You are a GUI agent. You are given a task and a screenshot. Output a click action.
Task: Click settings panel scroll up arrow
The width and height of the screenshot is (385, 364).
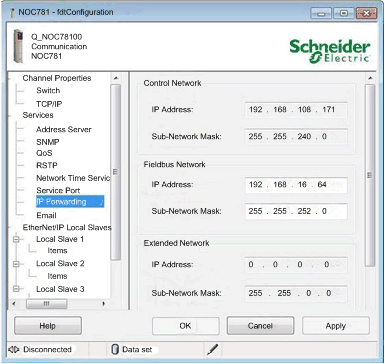[370, 78]
